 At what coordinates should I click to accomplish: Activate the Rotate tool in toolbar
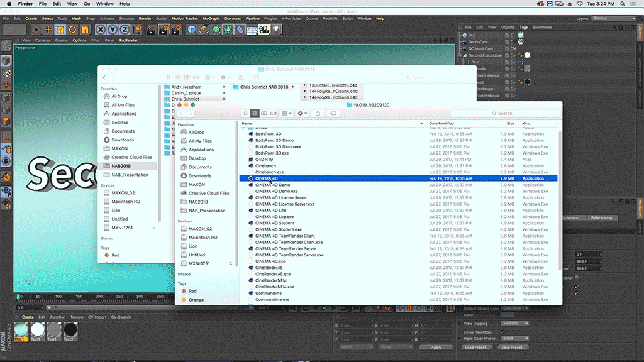coord(73,30)
